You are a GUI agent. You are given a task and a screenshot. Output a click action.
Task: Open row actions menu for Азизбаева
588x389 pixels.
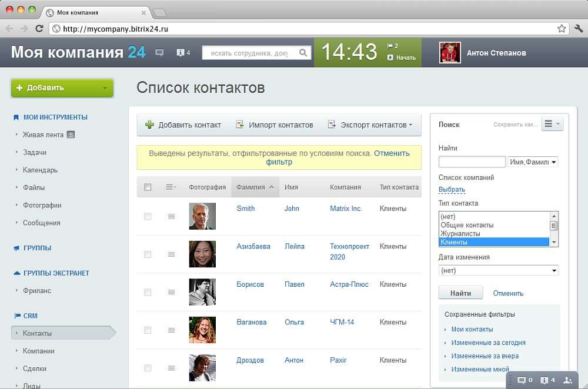[171, 254]
